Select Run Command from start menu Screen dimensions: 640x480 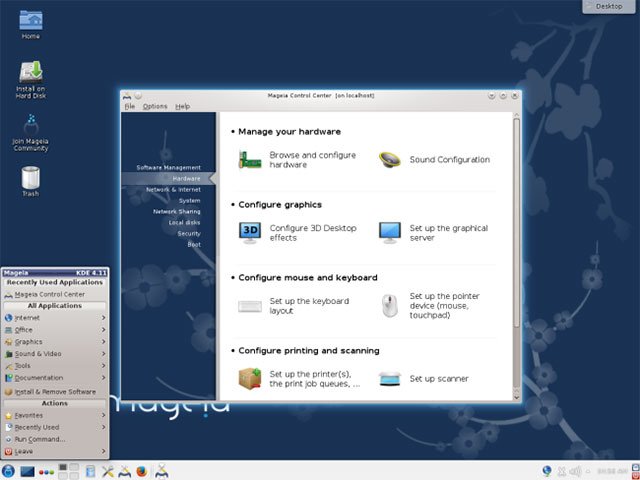tap(55, 439)
